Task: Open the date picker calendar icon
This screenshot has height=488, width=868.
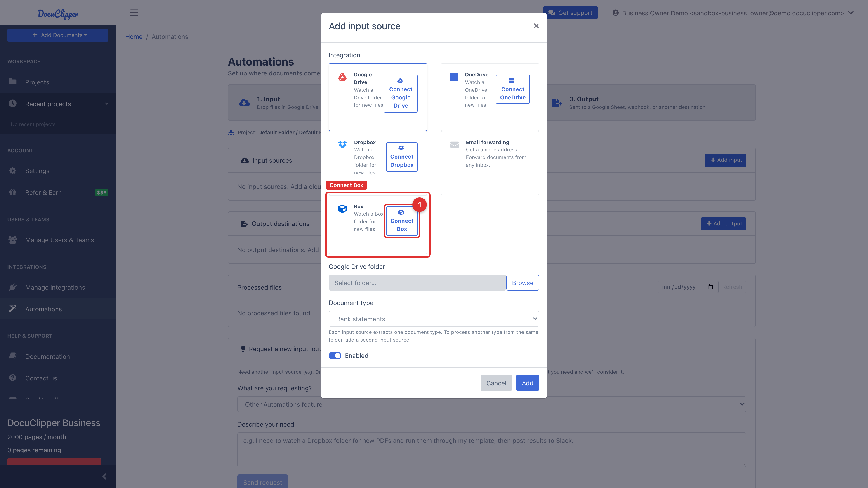Action: click(711, 287)
